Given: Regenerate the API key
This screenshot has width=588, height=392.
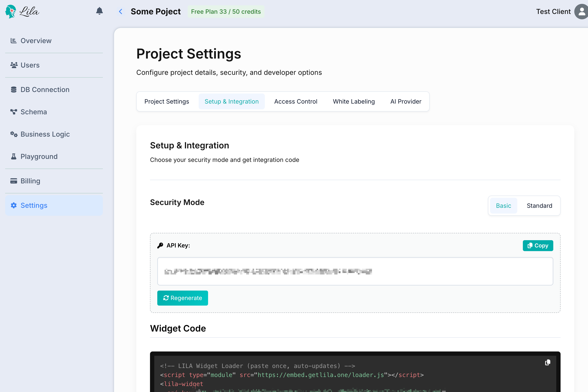Looking at the screenshot, I should pos(182,298).
